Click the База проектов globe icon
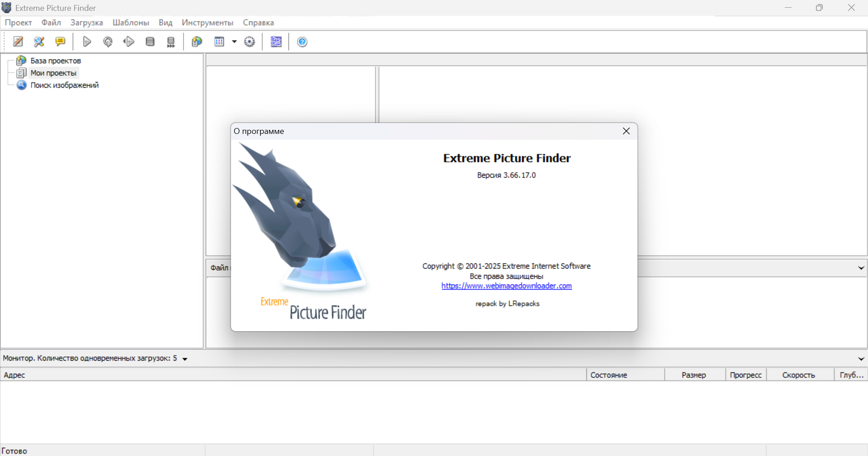The width and height of the screenshot is (868, 456). coord(21,60)
